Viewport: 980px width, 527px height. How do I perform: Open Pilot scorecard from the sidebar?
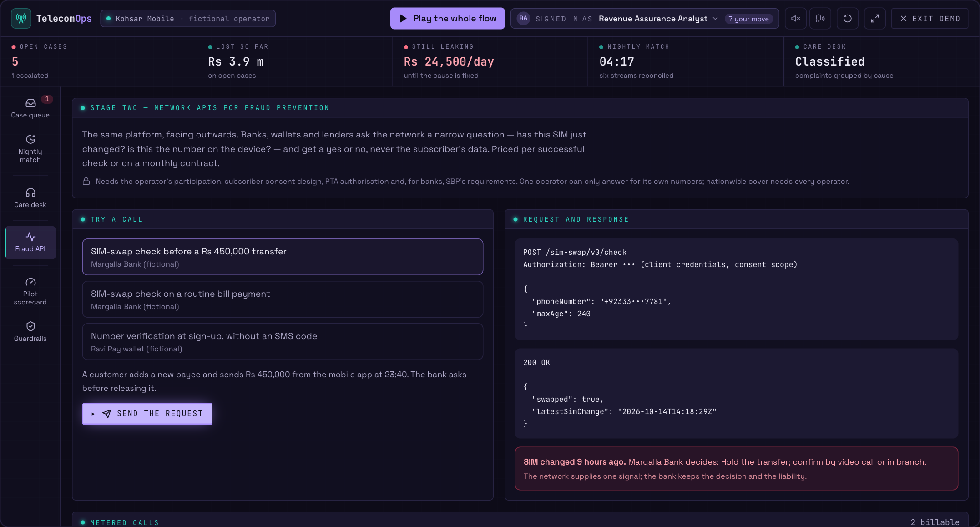click(30, 291)
